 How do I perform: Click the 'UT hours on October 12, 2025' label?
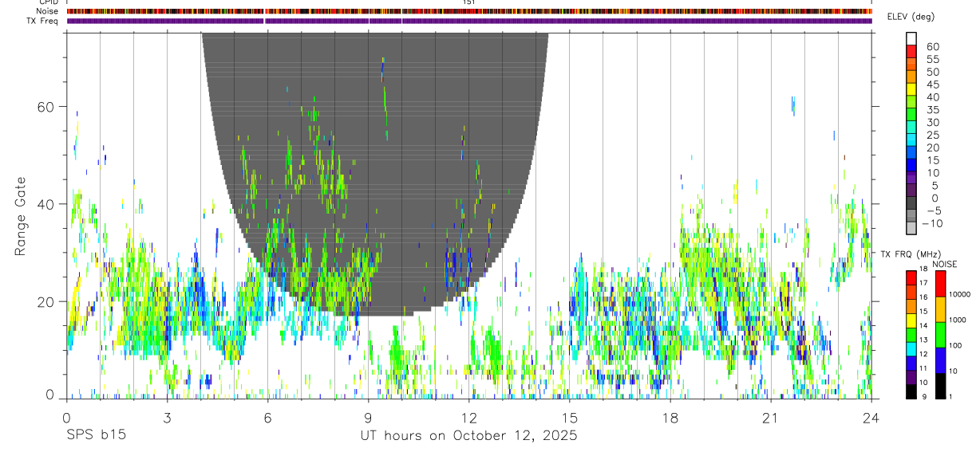point(468,435)
